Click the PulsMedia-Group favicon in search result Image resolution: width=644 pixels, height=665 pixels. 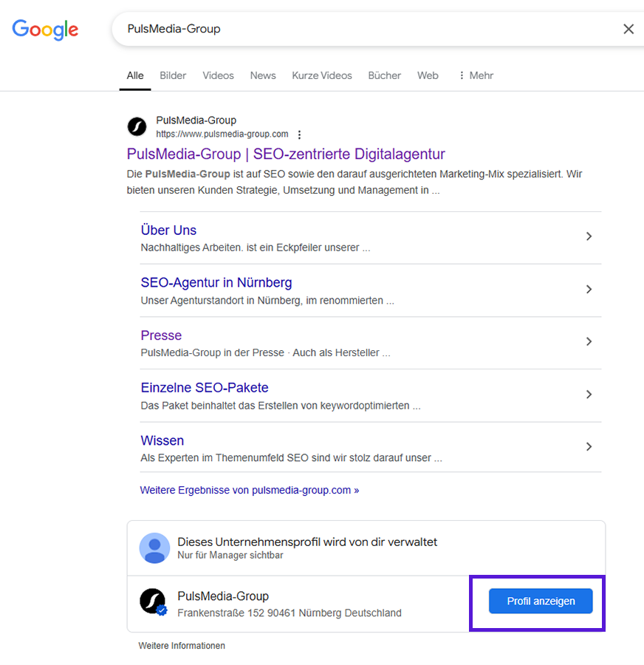[137, 127]
